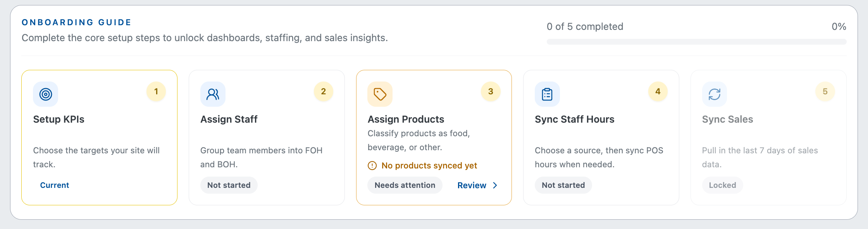This screenshot has width=868, height=229.
Task: Click the Assign Products tag icon
Action: [x=380, y=94]
